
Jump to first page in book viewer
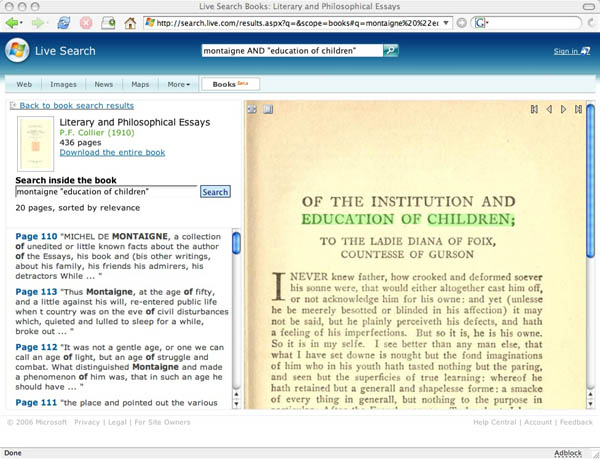point(534,109)
